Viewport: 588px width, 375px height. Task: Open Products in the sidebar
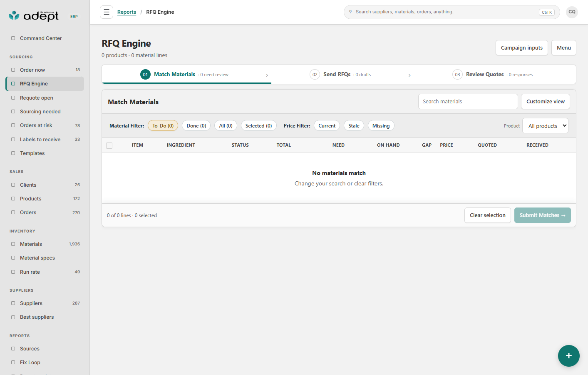pos(45,199)
